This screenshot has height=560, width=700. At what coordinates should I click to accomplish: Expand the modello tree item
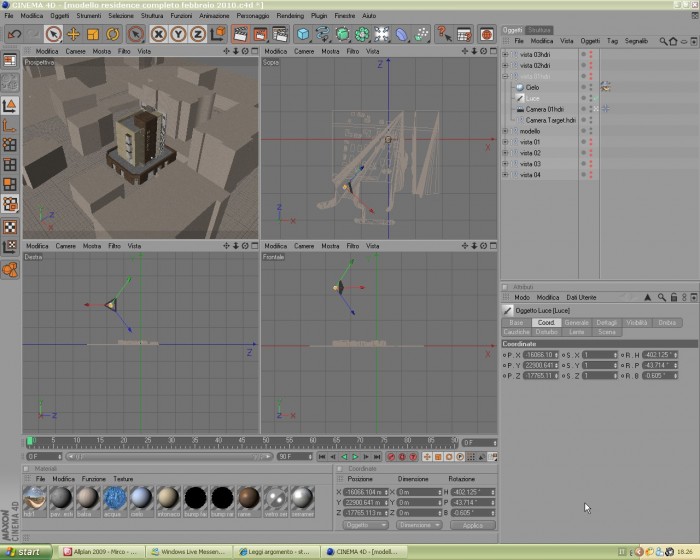tap(505, 131)
